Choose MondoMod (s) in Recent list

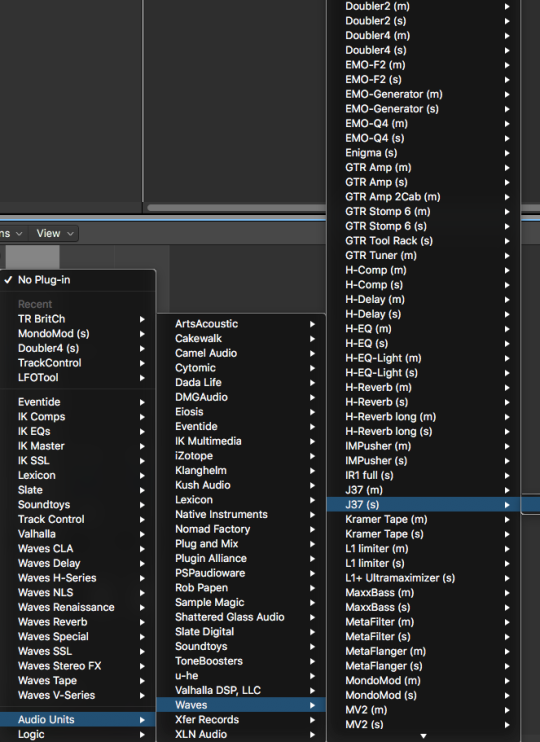click(x=78, y=334)
